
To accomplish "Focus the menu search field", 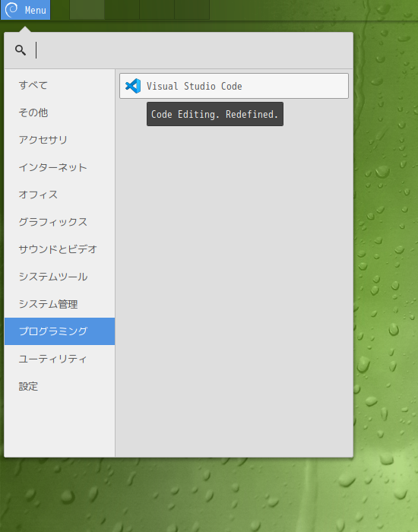I will (x=192, y=50).
